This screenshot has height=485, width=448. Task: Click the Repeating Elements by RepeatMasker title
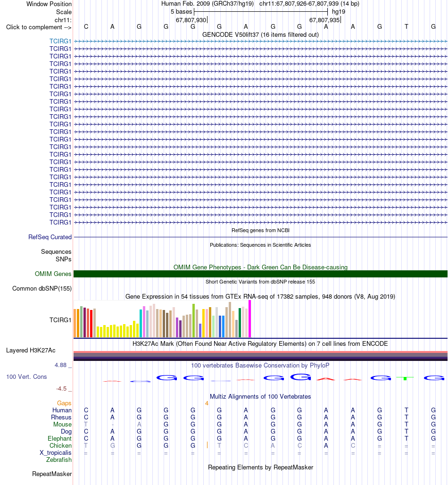260,468
